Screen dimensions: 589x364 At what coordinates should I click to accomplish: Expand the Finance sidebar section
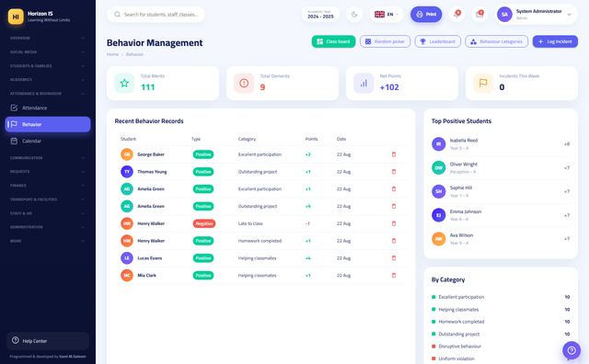click(x=47, y=186)
